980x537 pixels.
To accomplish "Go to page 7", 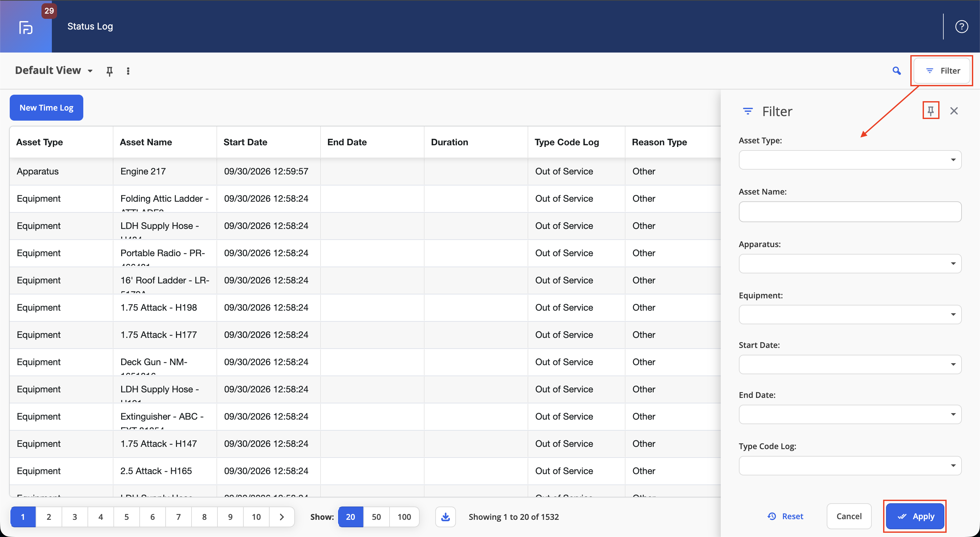I will [x=179, y=517].
